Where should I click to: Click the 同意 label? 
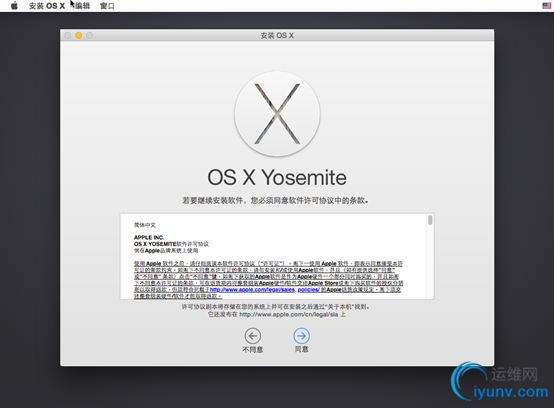[x=301, y=349]
